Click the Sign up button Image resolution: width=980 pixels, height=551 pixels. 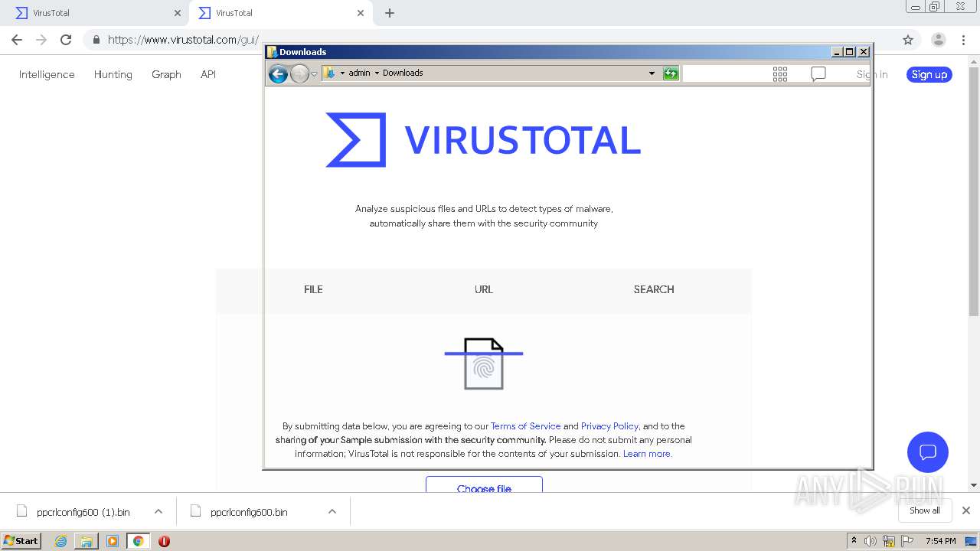[929, 74]
